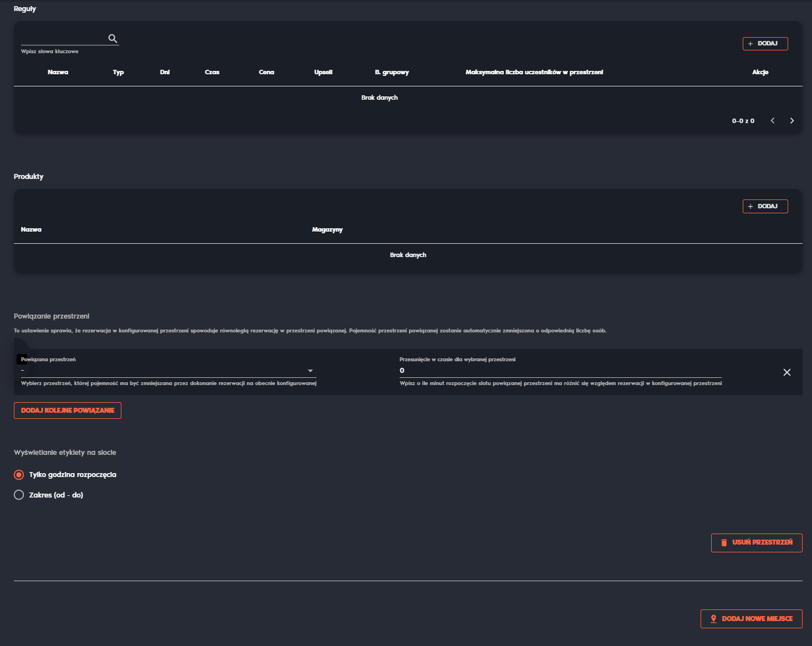The image size is (812, 646).
Task: Click the 'Cena' column header
Action: (x=267, y=72)
